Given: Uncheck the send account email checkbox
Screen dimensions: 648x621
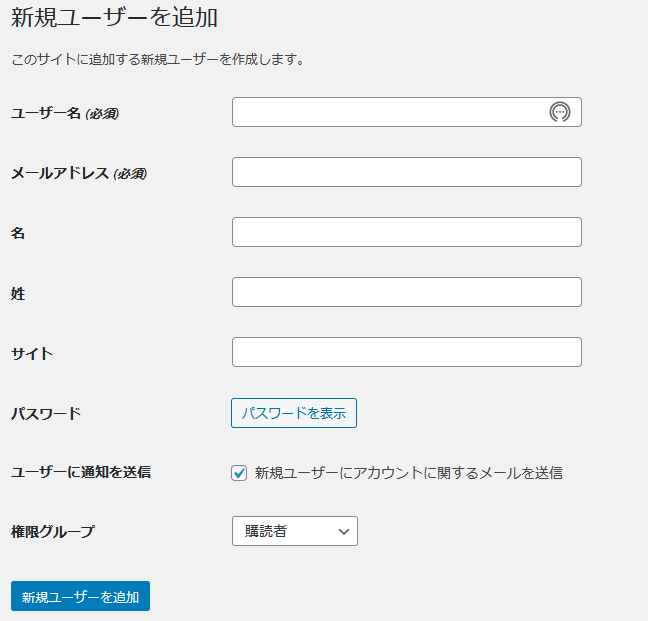Looking at the screenshot, I should click(239, 473).
